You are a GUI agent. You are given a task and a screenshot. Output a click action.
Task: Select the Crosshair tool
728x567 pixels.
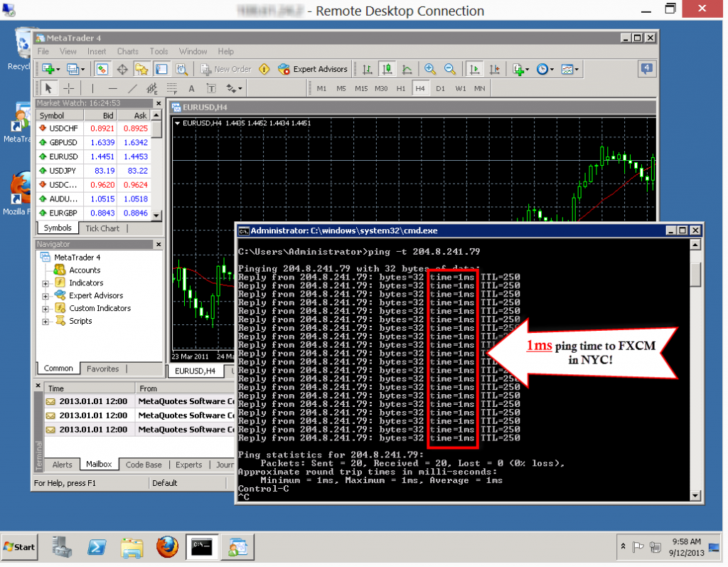68,88
